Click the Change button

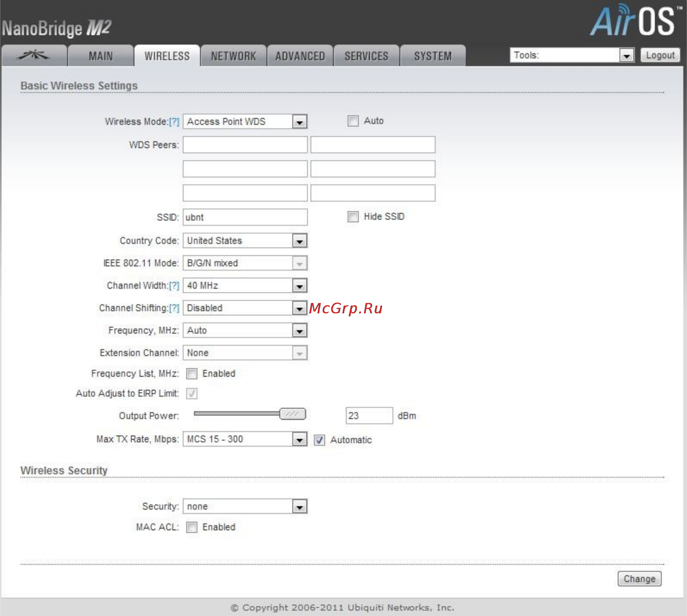(639, 579)
